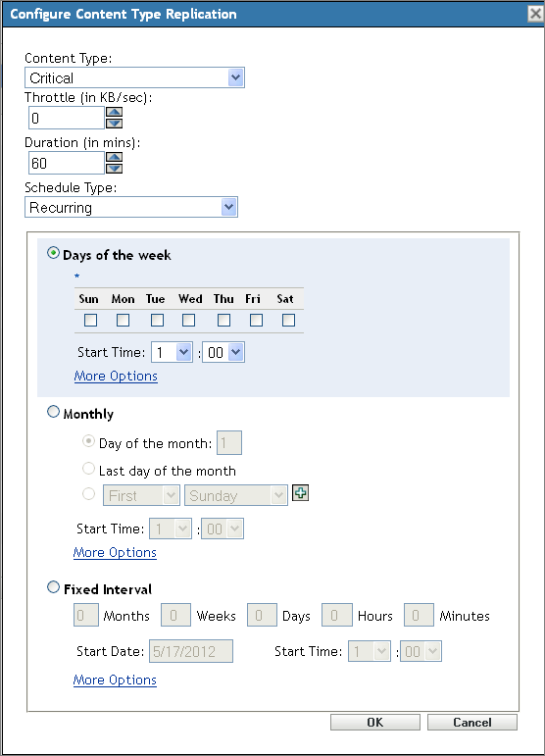Close the Configure Content Type Replication dialog
Viewport: 545px width, 756px height.
point(535,14)
